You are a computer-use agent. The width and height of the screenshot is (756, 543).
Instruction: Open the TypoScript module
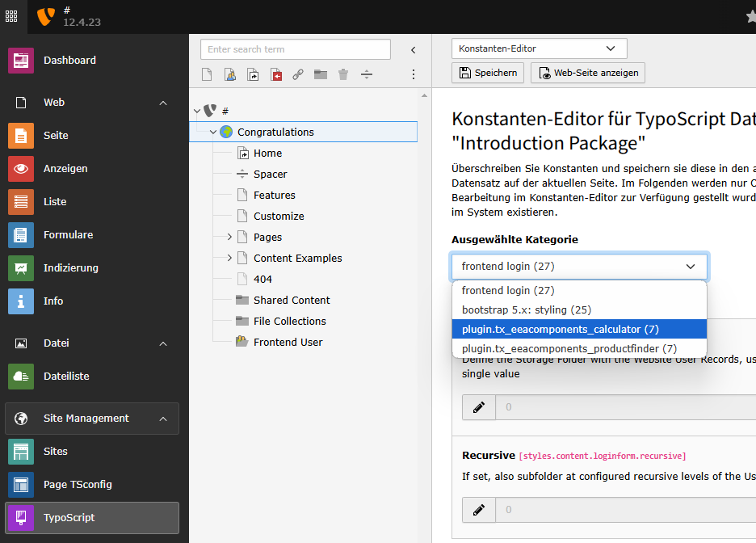(x=91, y=518)
